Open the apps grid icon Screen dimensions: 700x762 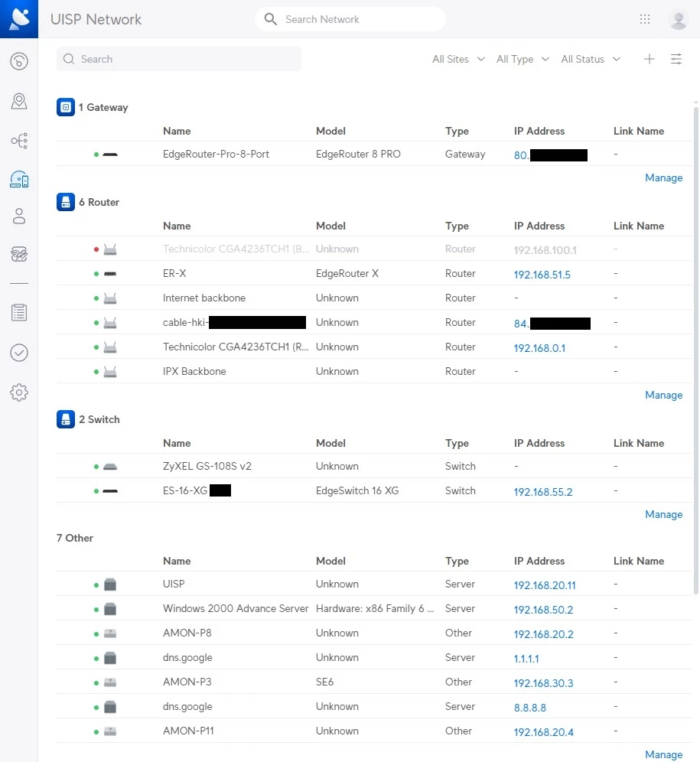[645, 19]
